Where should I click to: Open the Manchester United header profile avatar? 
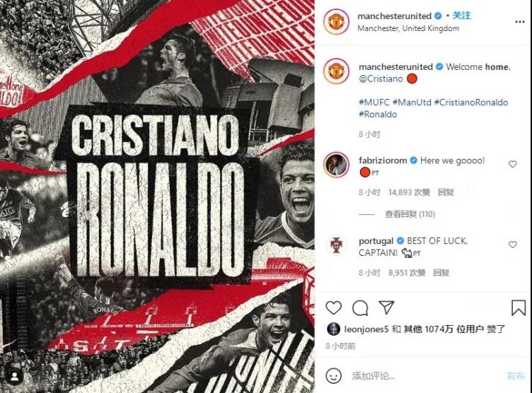[x=336, y=22]
